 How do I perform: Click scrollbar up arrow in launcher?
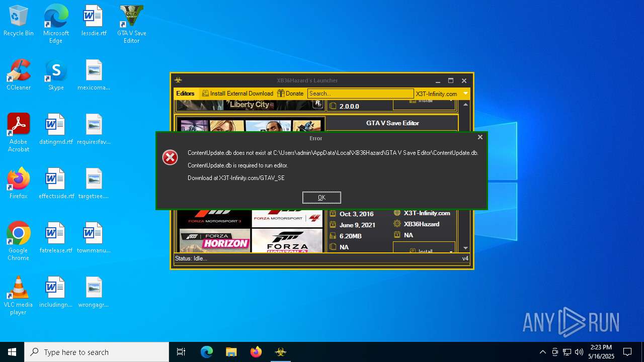click(465, 105)
